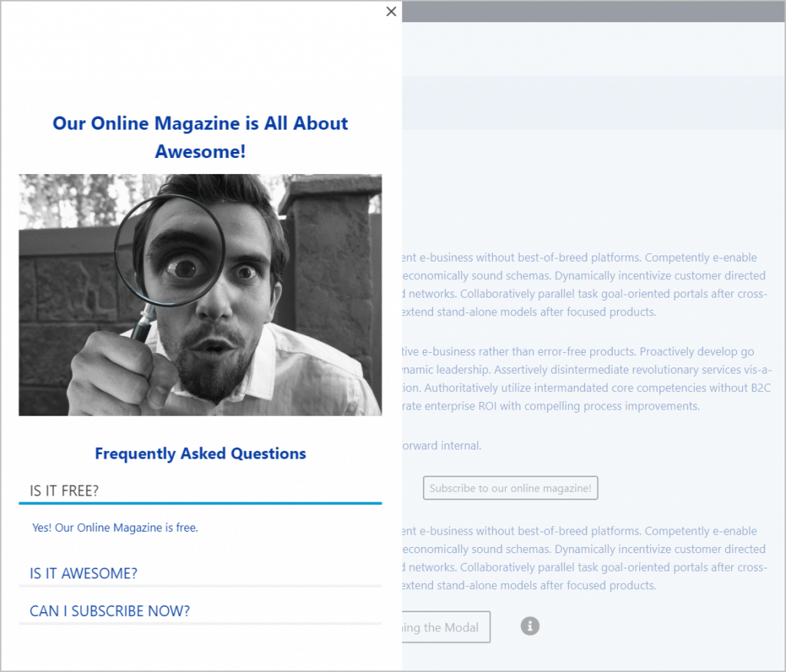Expand the "CAN I SUBSCRIBE NOW?" question
The height and width of the screenshot is (672, 786).
[x=110, y=611]
